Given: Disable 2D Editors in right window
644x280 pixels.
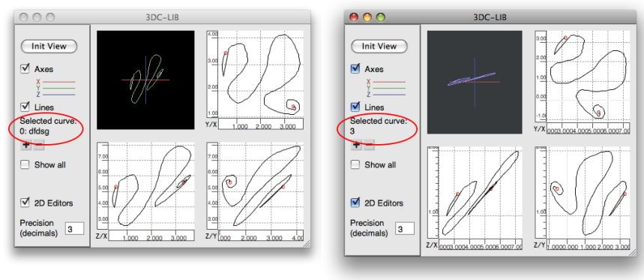Looking at the screenshot, I should (x=355, y=203).
